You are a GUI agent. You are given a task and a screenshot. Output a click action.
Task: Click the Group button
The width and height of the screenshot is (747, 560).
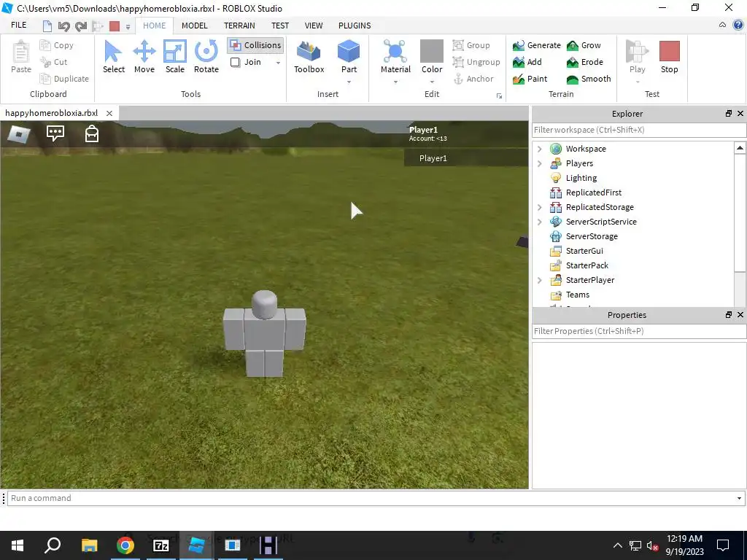point(471,45)
